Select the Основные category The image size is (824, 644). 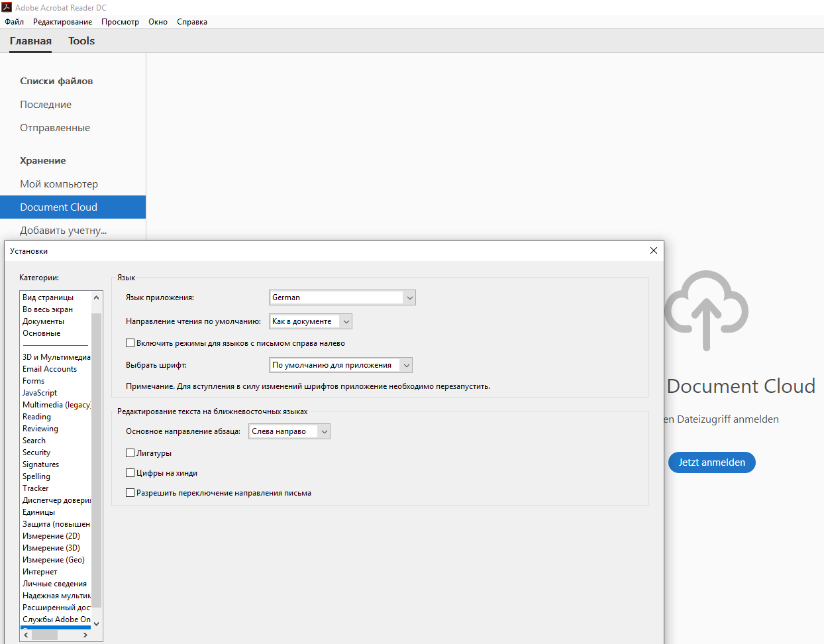point(42,333)
